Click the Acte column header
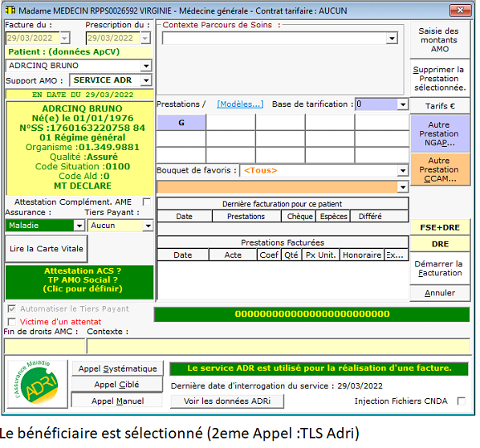 pos(233,255)
